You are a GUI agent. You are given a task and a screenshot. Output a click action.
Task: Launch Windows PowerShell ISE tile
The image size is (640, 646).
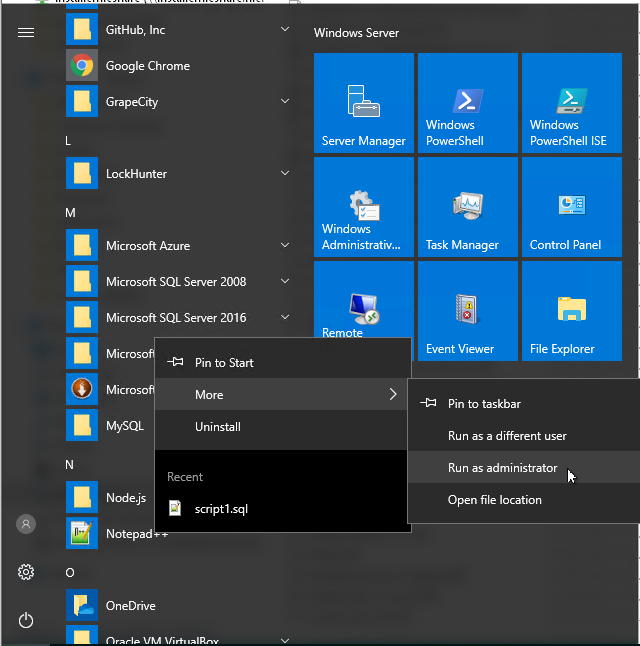[572, 103]
